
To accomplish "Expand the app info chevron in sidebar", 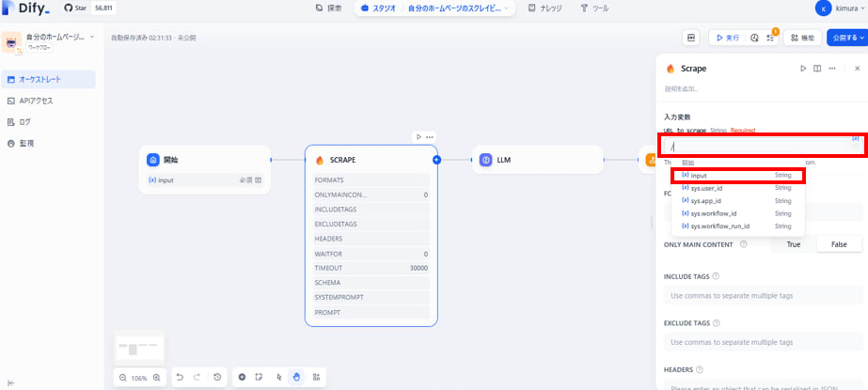I will pyautogui.click(x=92, y=37).
